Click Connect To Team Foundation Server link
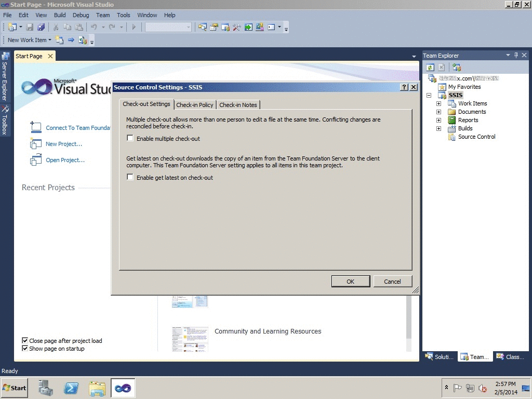This screenshot has width=532, height=399. [78, 128]
